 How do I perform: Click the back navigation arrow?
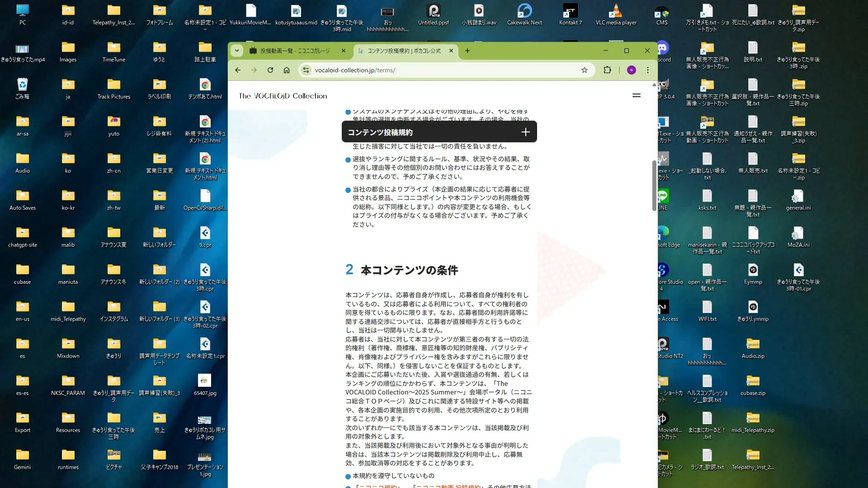(x=238, y=70)
